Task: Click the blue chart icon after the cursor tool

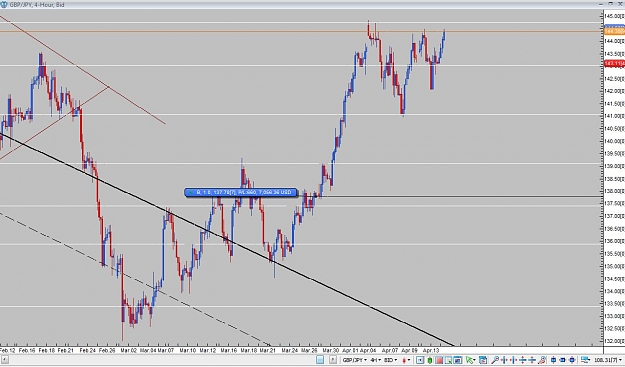Action: tap(483, 360)
